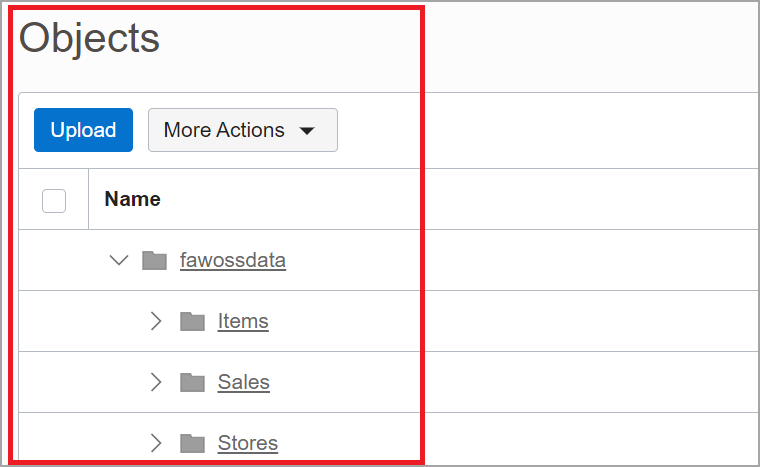Follow the Sales folder link

tap(244, 382)
